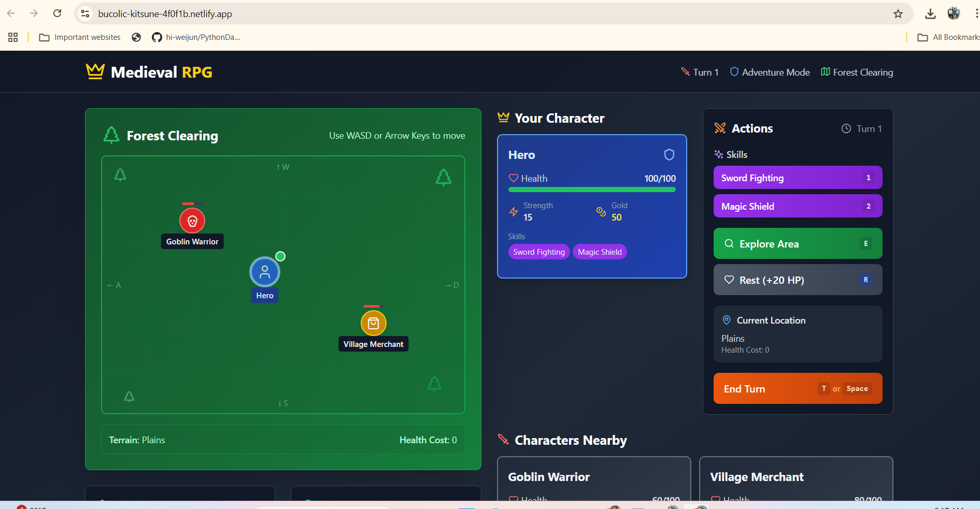Screen dimensions: 980x509
Task: Click the map icon beside Forest Clearing header
Action: pos(826,72)
